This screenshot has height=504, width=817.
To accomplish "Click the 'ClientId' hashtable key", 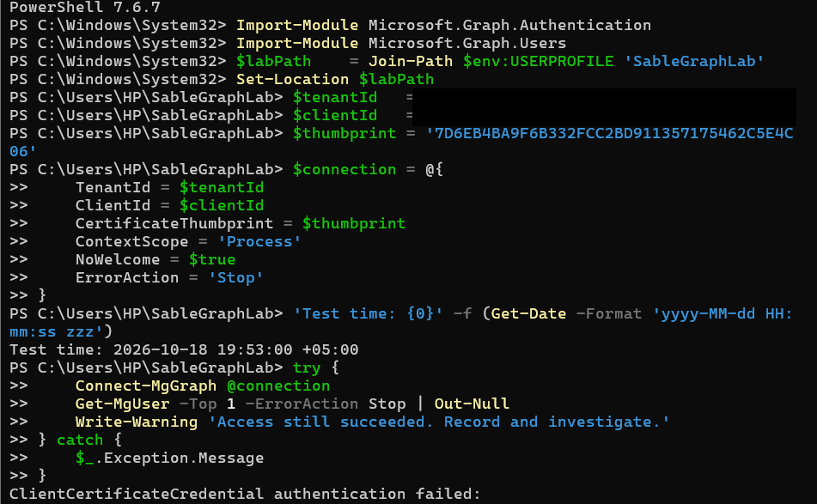I will tap(113, 205).
